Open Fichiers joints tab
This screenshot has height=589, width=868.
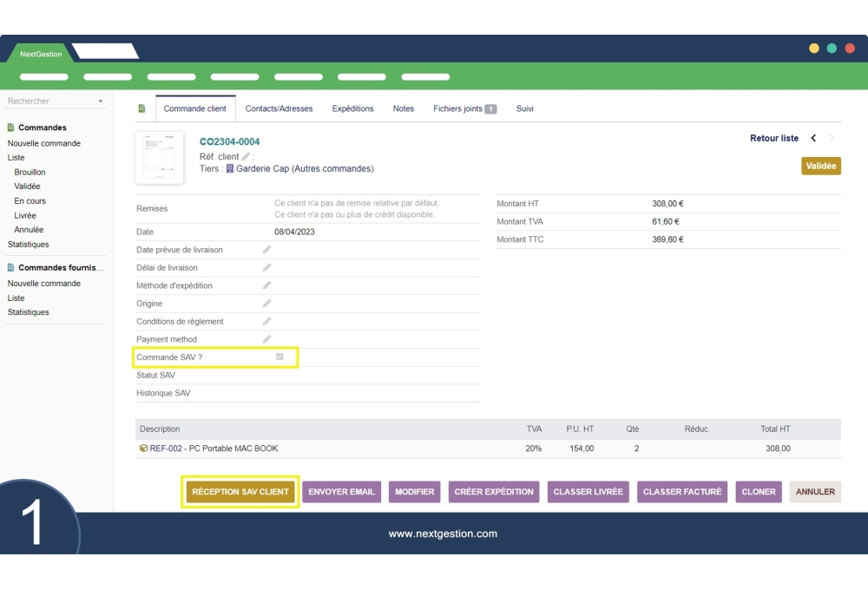[464, 108]
